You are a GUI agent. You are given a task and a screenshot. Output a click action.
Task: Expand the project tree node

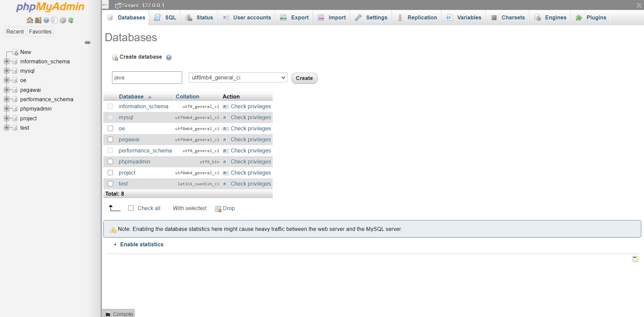click(7, 118)
